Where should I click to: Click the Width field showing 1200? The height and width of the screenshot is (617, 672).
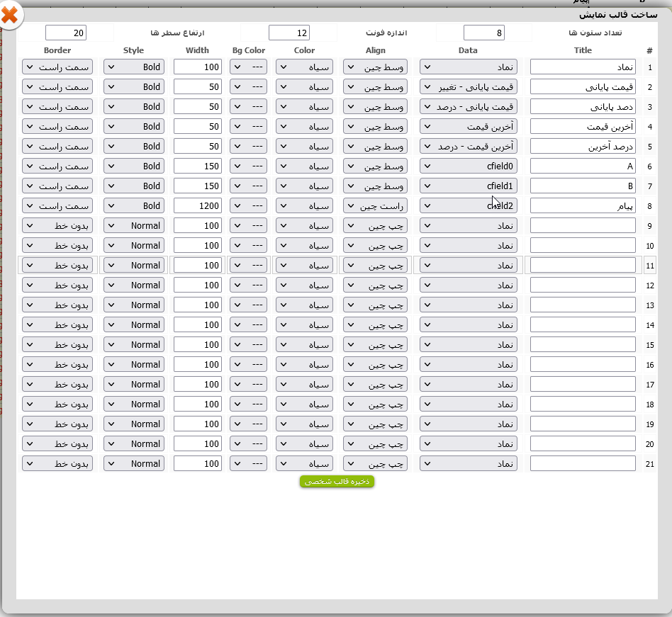tap(198, 205)
